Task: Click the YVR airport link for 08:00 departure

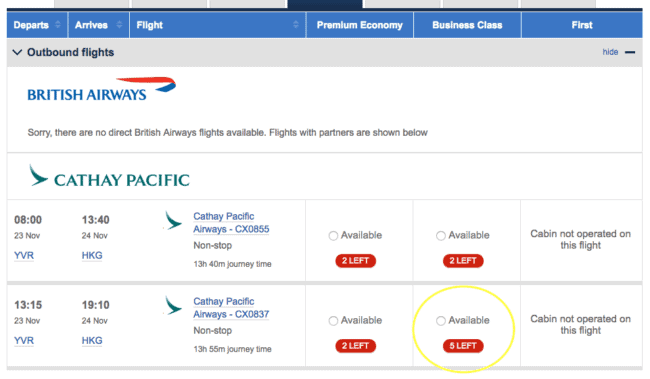Action: (24, 255)
